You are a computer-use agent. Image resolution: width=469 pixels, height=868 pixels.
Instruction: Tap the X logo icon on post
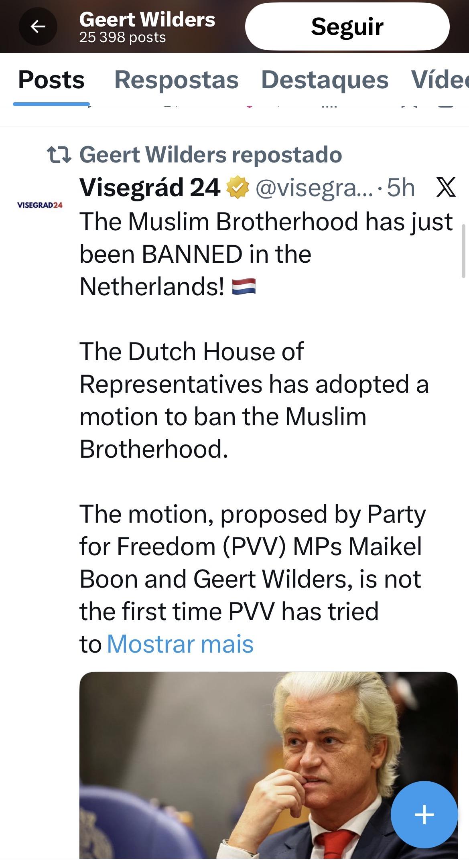click(445, 187)
